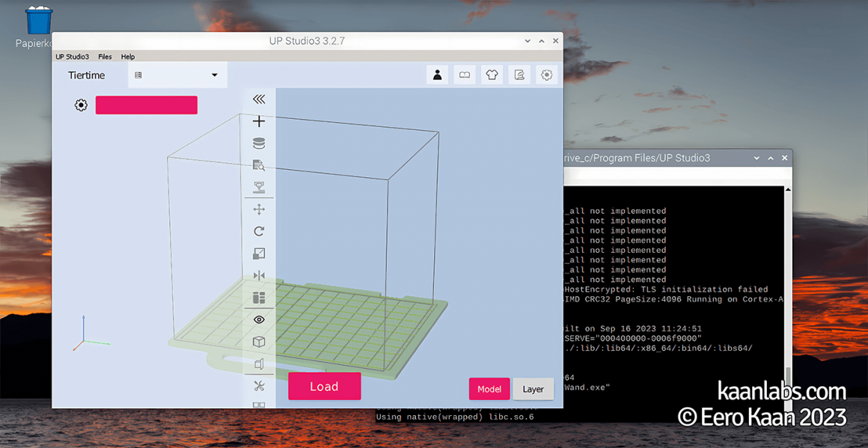Switch to Model view mode
Image resolution: width=868 pixels, height=448 pixels.
point(489,389)
